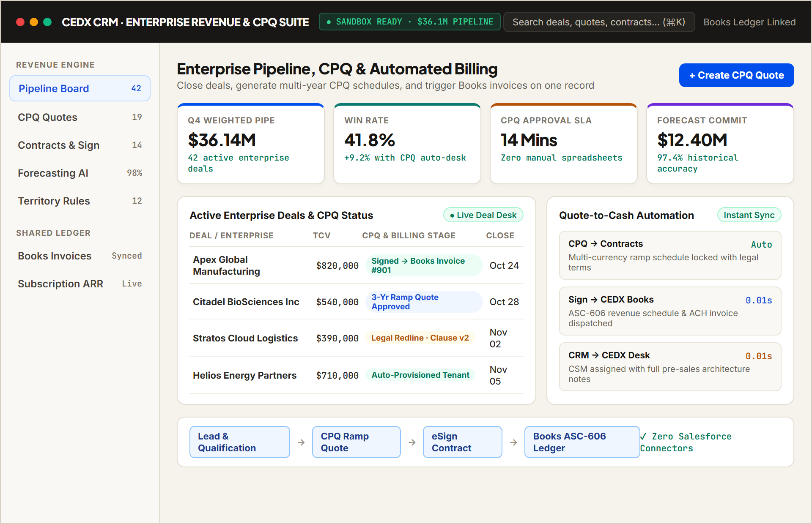
Task: Click the Auto-Provisioned Tenant status pill
Action: click(420, 375)
